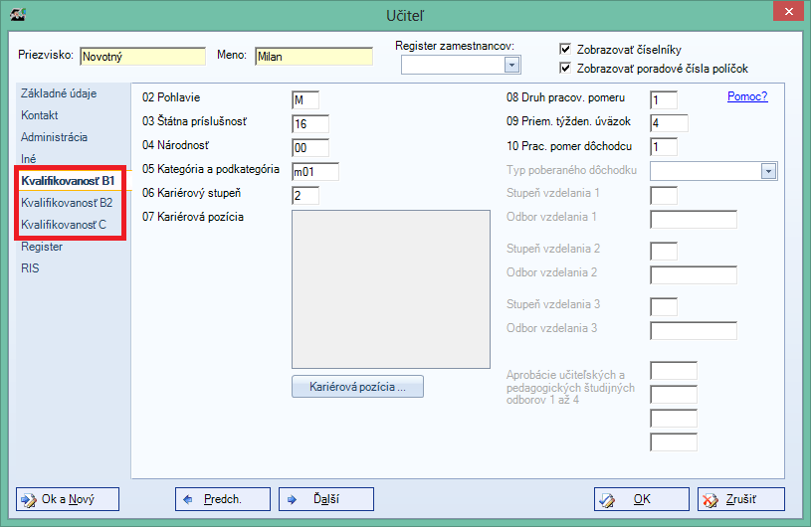
Task: Toggle Zobrazovať poradové čísla políčok checkbox
Action: point(565,68)
